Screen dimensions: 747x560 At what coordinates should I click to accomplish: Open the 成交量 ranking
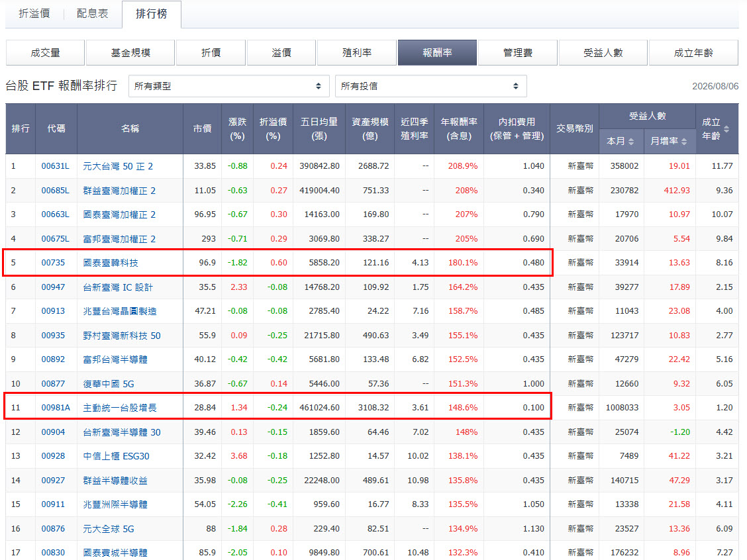pyautogui.click(x=45, y=53)
